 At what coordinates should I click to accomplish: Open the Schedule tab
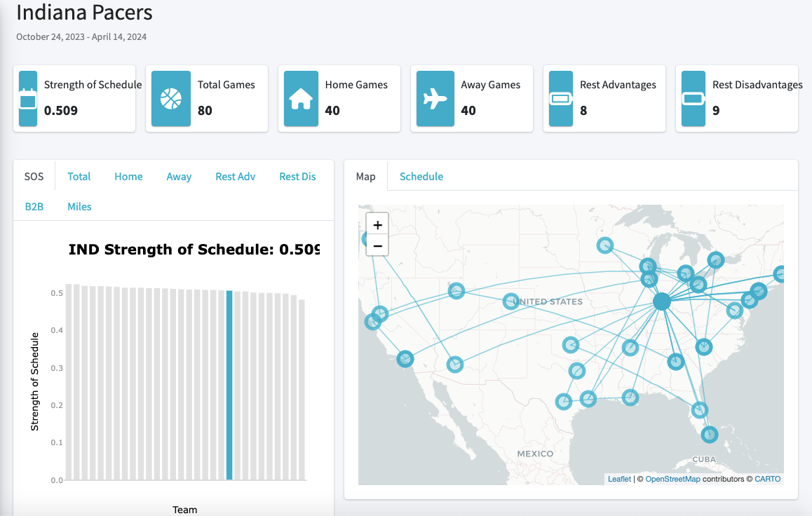421,177
